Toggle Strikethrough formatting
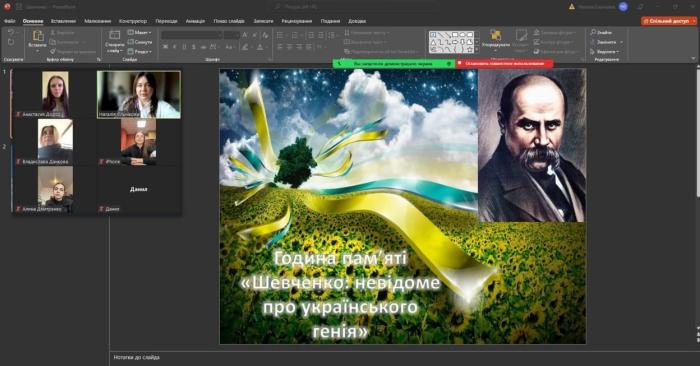Screen dimensions: 700x366 (x=203, y=47)
